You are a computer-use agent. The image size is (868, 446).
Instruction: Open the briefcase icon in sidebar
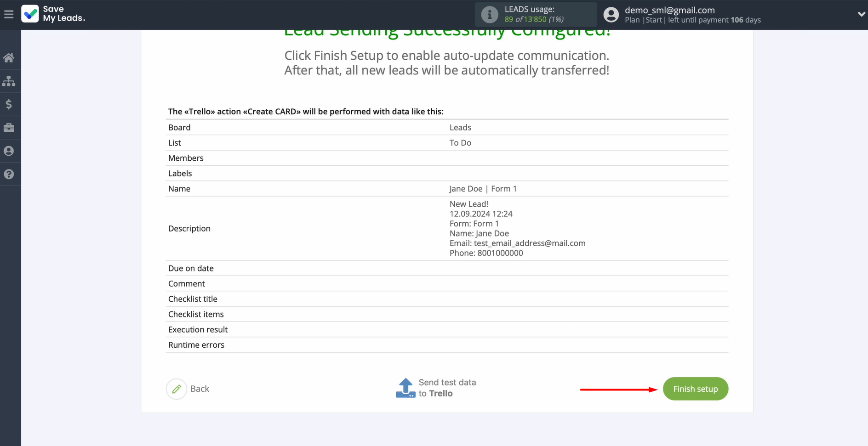[x=9, y=128]
